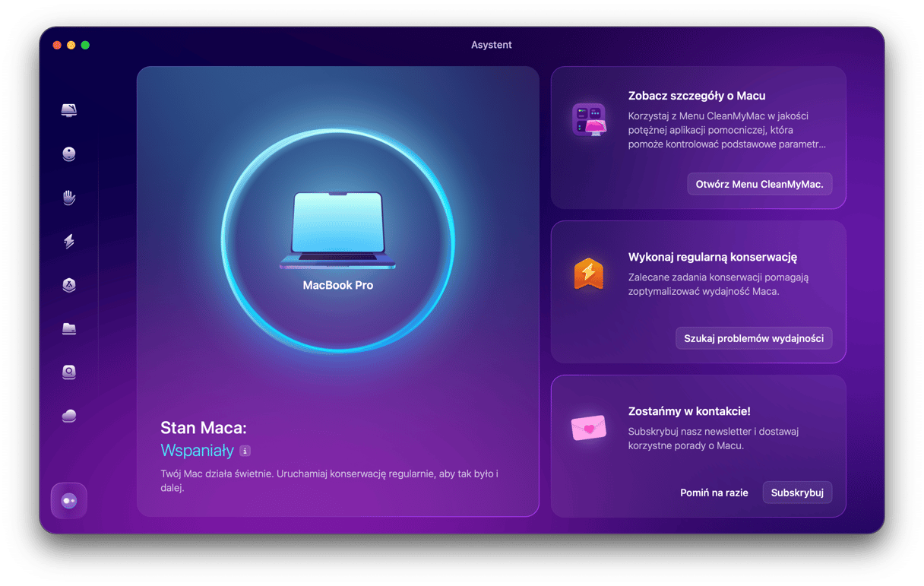Select the round Cleanup icon in sidebar
The height and width of the screenshot is (586, 924).
[69, 154]
